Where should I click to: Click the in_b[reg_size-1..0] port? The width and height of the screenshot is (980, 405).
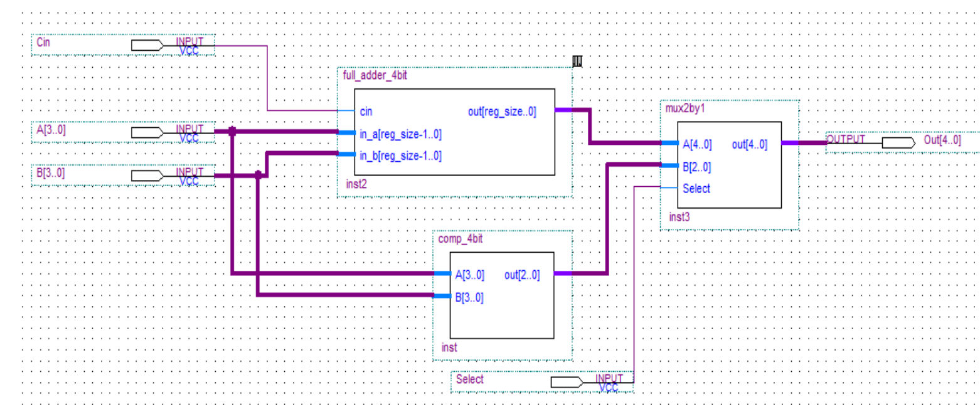[x=400, y=155]
